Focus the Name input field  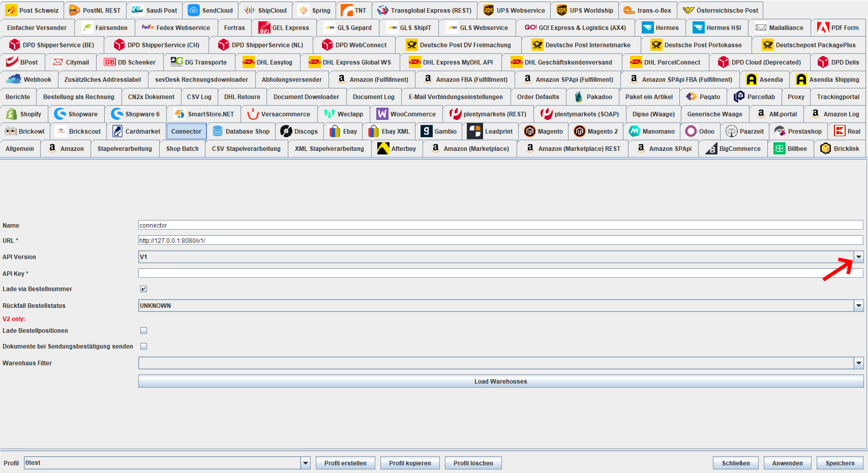pyautogui.click(x=501, y=225)
